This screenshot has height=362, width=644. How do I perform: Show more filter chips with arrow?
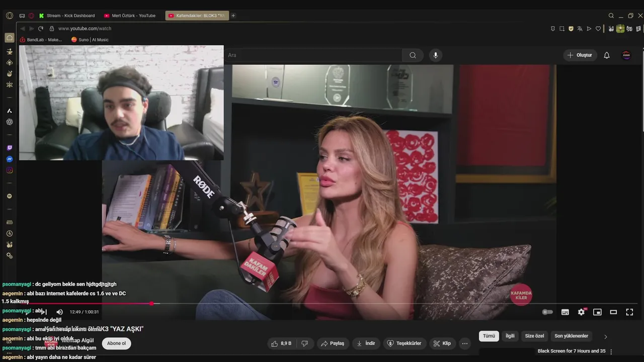pyautogui.click(x=605, y=336)
